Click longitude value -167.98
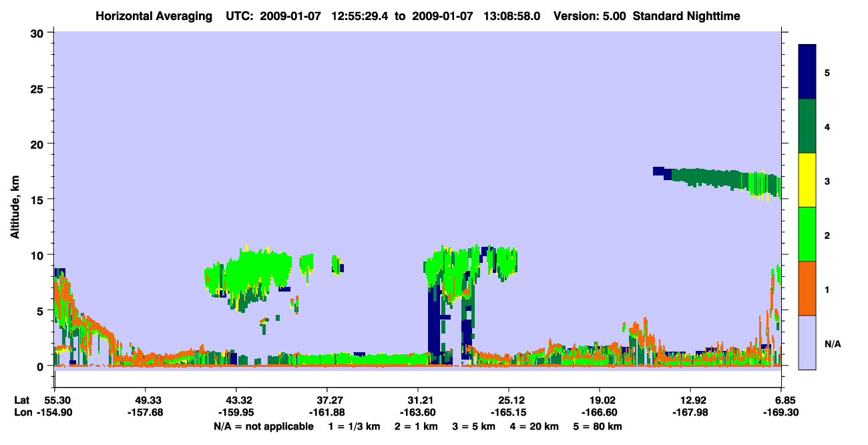868x445 pixels. pyautogui.click(x=690, y=412)
